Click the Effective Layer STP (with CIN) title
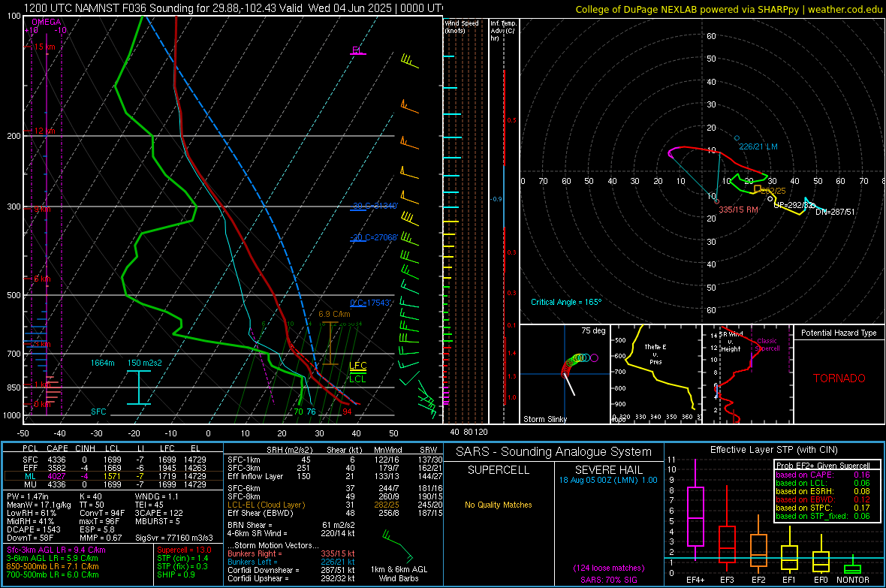 tap(773, 450)
